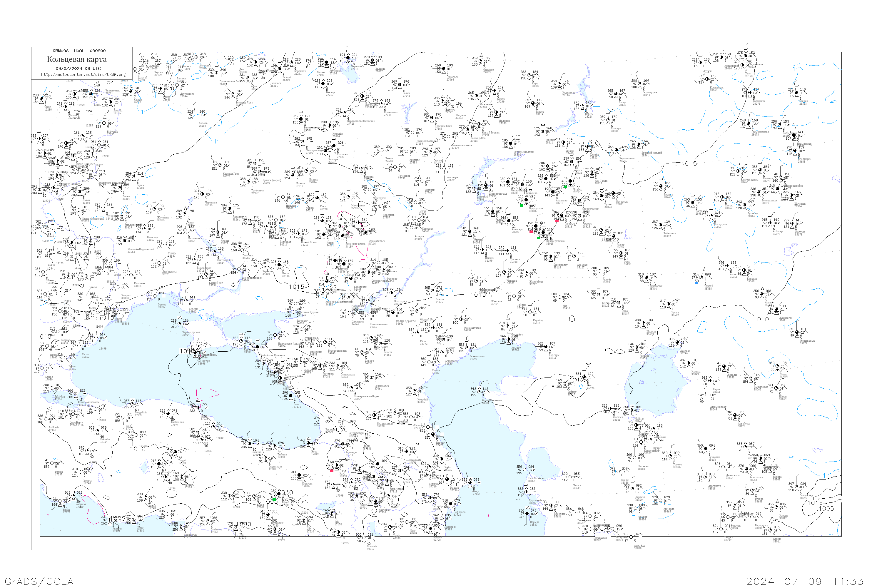Open the meteocenter.net URWA.png link
The height and width of the screenshot is (588, 882).
click(x=83, y=75)
